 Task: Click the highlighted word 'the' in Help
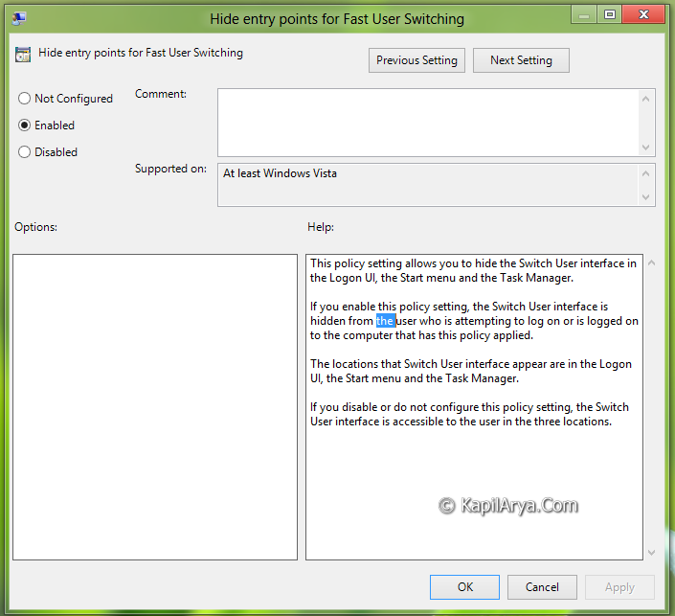pos(385,321)
